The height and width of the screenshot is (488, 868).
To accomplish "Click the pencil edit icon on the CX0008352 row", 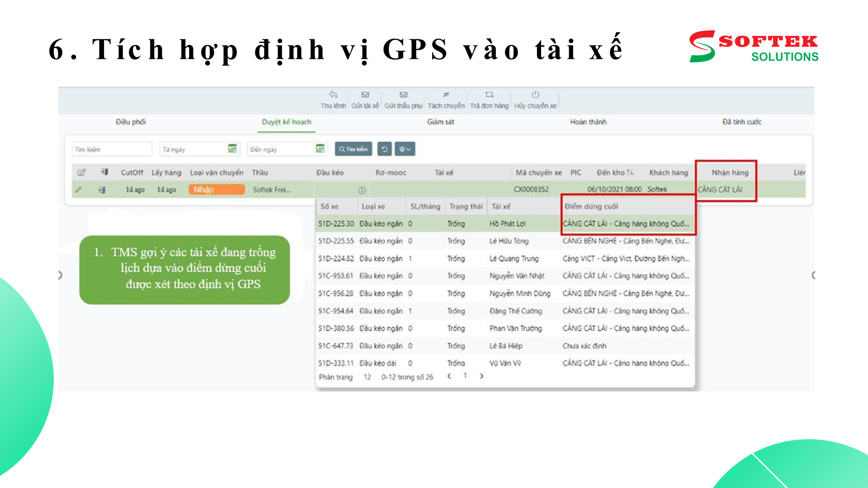I will coord(79,190).
